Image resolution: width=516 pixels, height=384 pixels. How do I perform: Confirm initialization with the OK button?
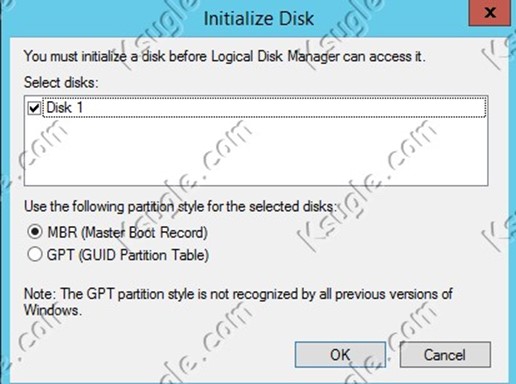pos(340,355)
